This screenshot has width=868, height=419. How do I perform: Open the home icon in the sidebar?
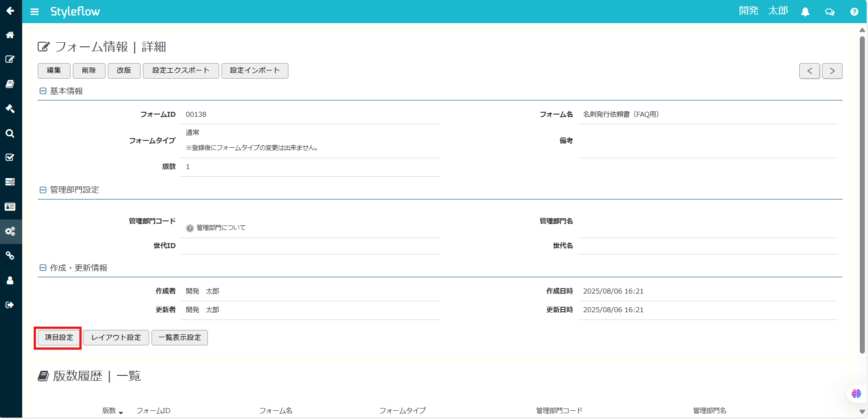pyautogui.click(x=10, y=35)
